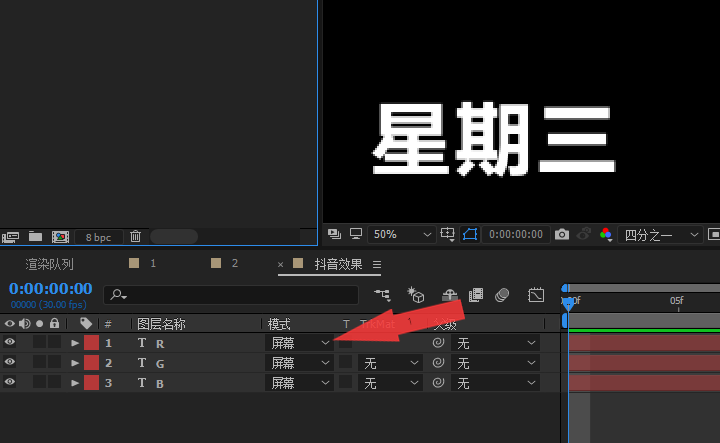Click the draft 3D cube icon
The height and width of the screenshot is (443, 720).
tap(416, 295)
